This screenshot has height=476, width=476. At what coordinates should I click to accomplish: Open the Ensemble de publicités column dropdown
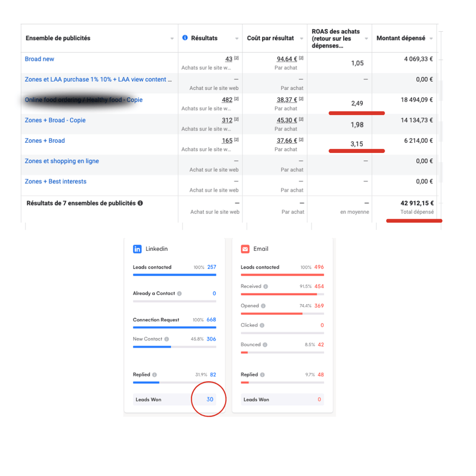click(x=172, y=39)
